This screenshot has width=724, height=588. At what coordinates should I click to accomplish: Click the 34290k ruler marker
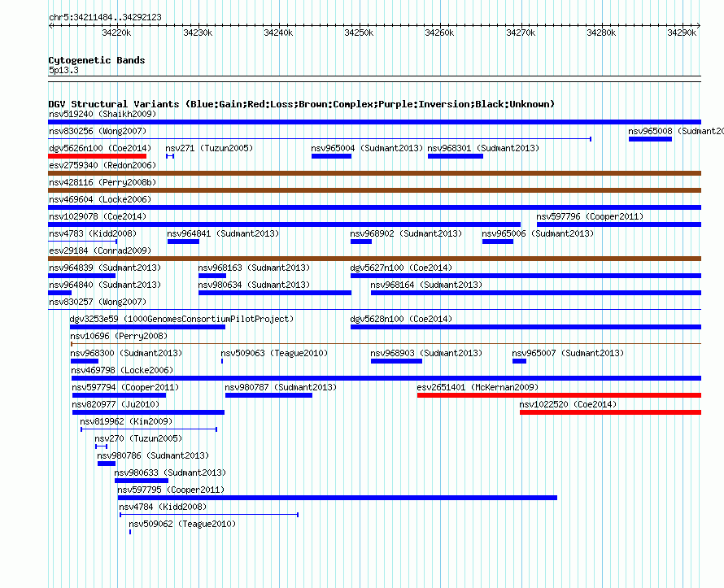682,33
